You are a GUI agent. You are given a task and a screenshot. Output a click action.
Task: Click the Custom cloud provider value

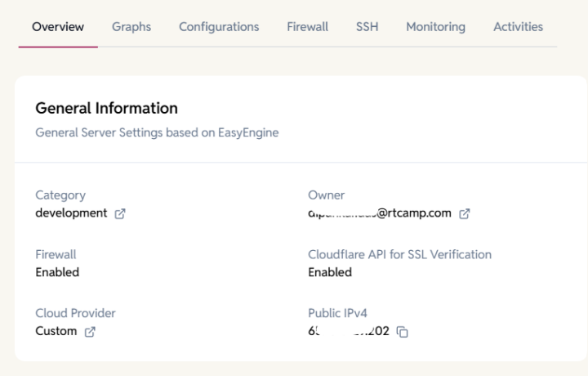(x=56, y=331)
